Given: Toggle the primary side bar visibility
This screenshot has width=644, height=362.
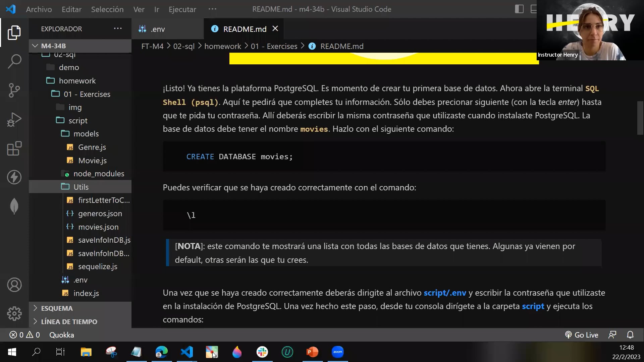Looking at the screenshot, I should coord(519,9).
